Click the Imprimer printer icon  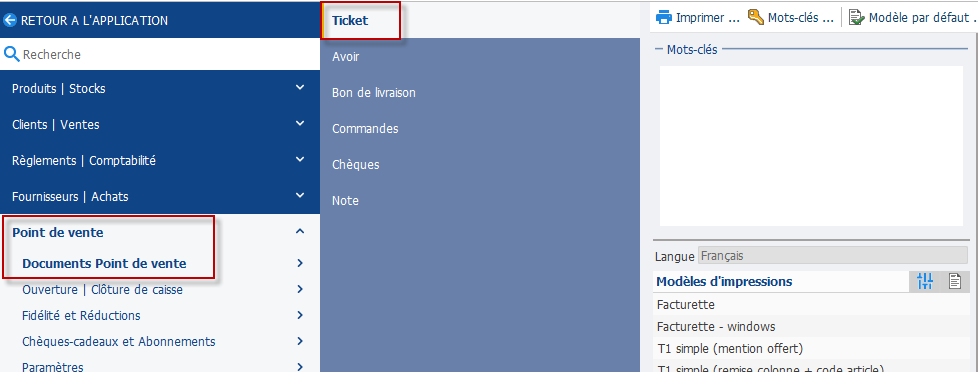point(664,17)
